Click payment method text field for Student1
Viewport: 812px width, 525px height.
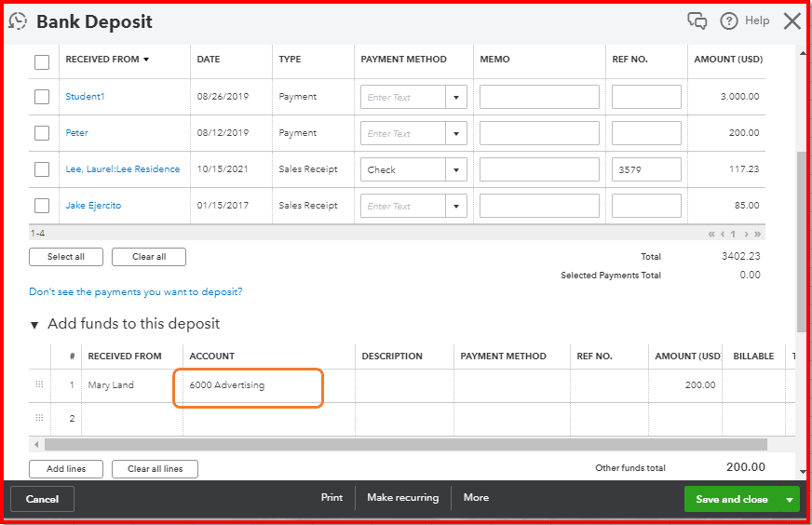click(403, 97)
